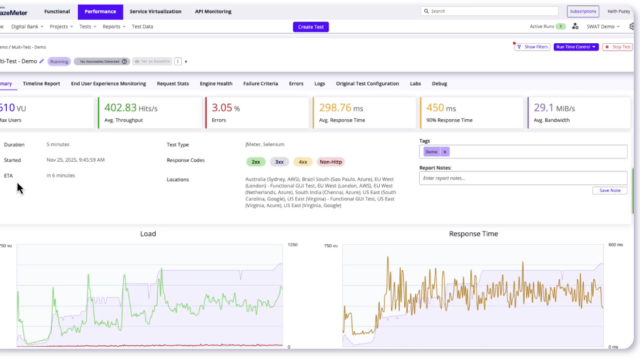Image resolution: width=640 pixels, height=360 pixels.
Task: Click the No Anomalies Detected badge
Action: pos(102,62)
